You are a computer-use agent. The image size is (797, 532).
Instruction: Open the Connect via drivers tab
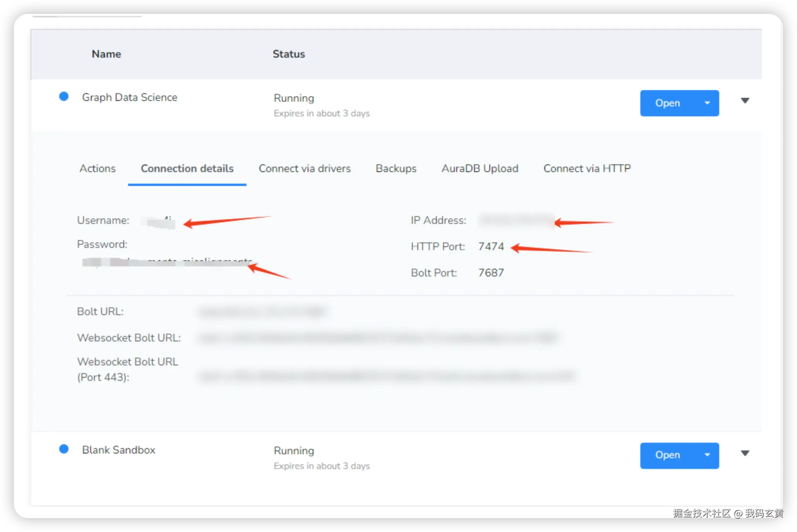[304, 169]
